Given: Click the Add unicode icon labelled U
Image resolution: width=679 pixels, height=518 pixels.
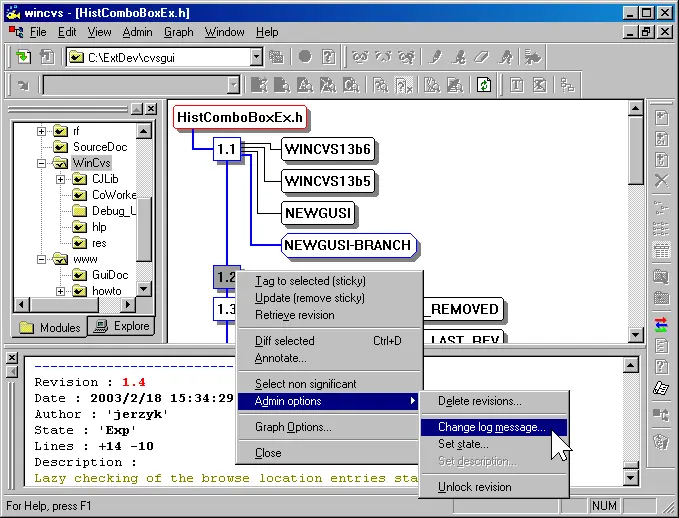Looking at the screenshot, I should [x=661, y=159].
